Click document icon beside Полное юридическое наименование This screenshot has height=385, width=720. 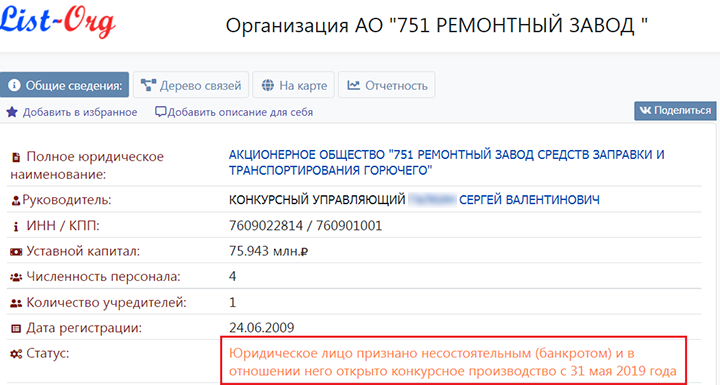point(16,158)
